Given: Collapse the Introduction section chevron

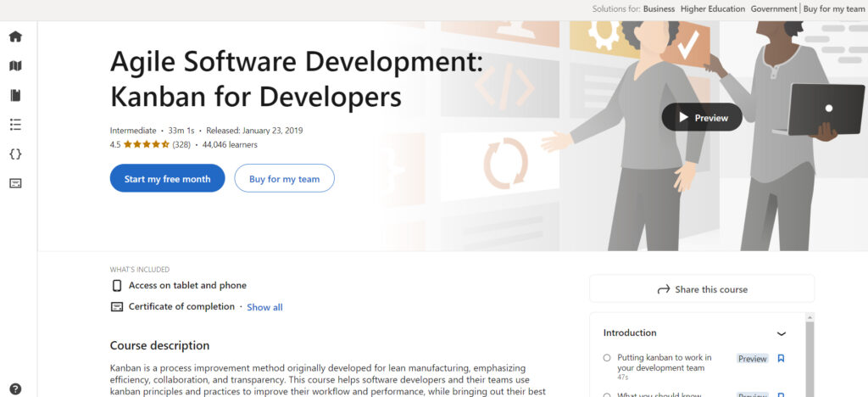Looking at the screenshot, I should pyautogui.click(x=782, y=333).
